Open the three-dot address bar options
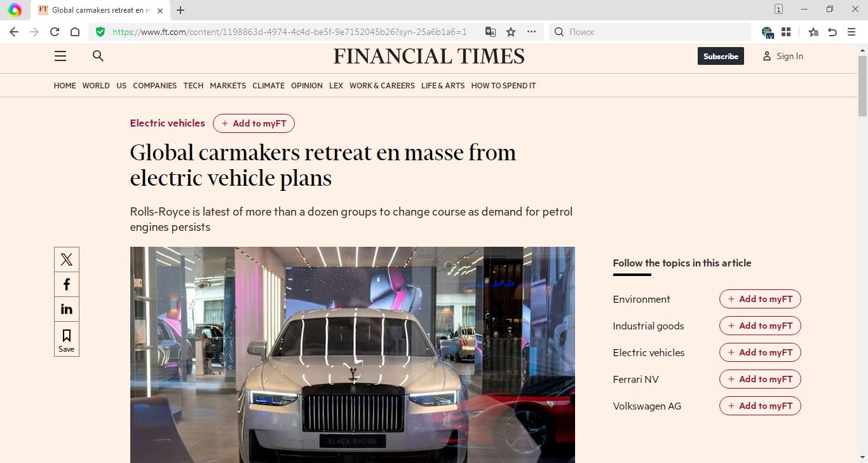The height and width of the screenshot is (463, 868). click(x=531, y=32)
